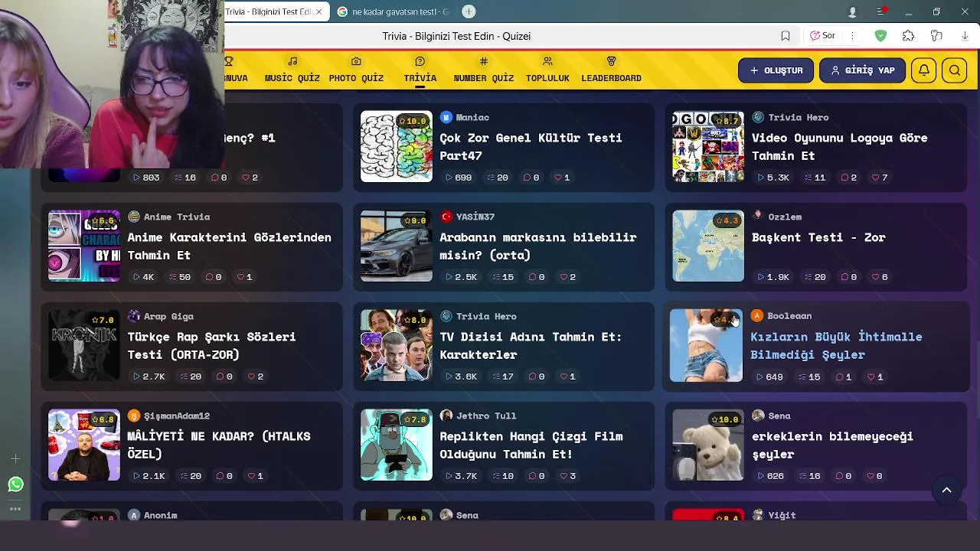Open the browser extensions puzzle icon
The image size is (980, 551).
click(x=908, y=36)
